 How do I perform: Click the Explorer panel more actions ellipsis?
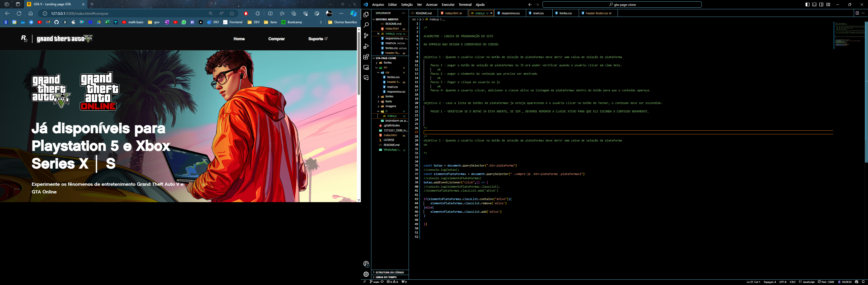[403, 13]
